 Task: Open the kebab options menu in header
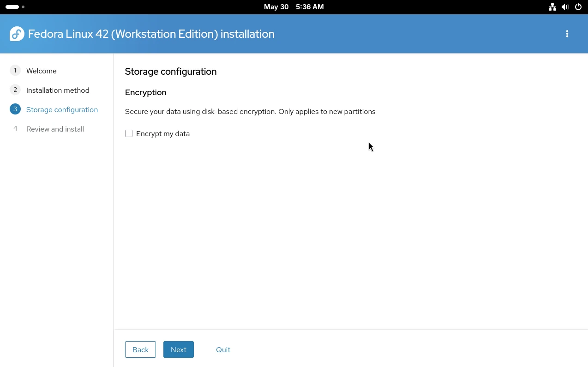[567, 34]
